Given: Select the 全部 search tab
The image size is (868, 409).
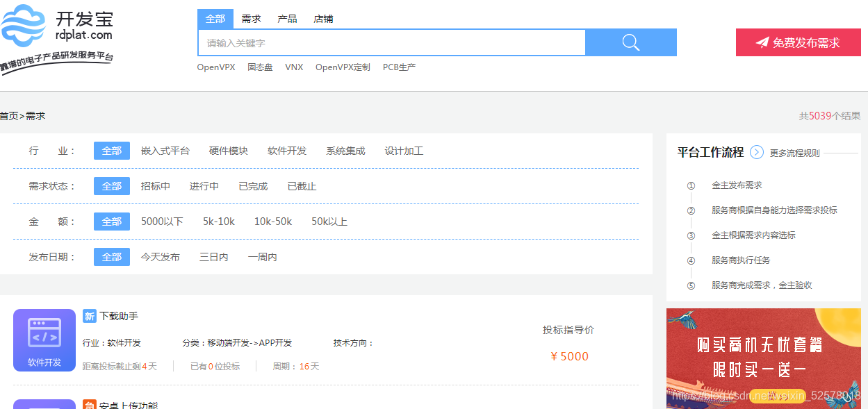Looking at the screenshot, I should [215, 19].
